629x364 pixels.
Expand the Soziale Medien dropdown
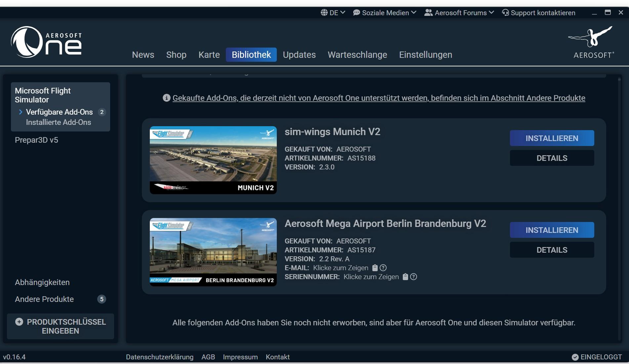click(x=413, y=13)
